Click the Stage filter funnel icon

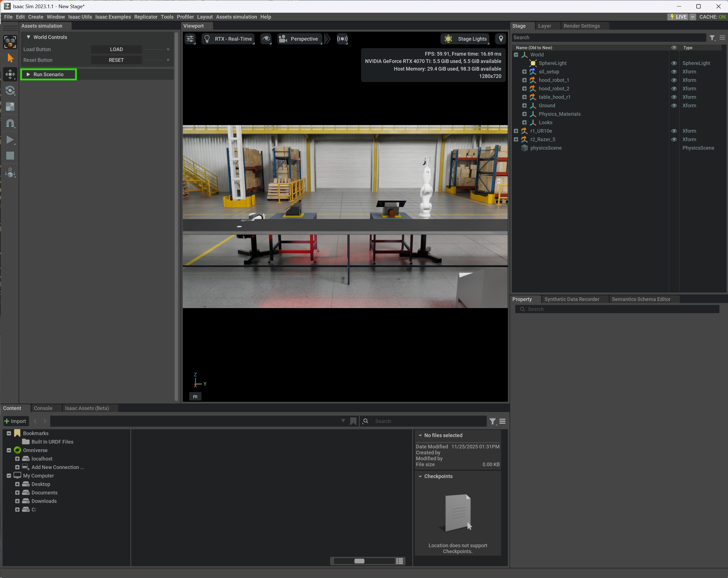[712, 38]
